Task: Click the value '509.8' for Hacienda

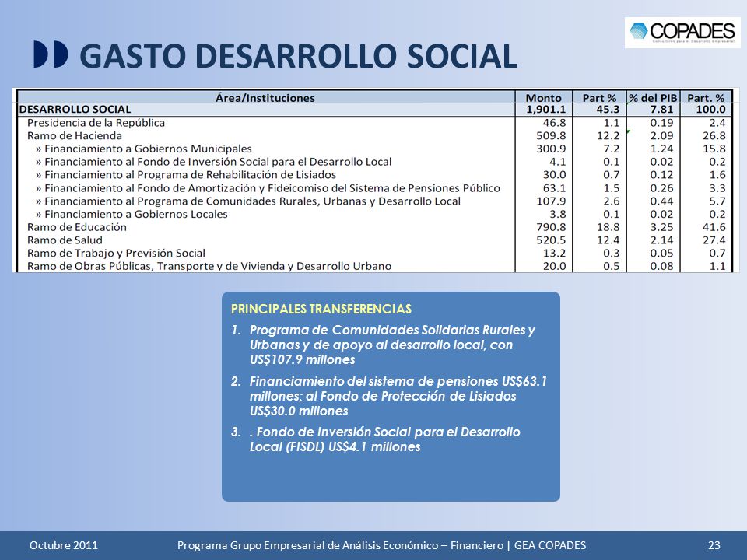Action: [551, 135]
